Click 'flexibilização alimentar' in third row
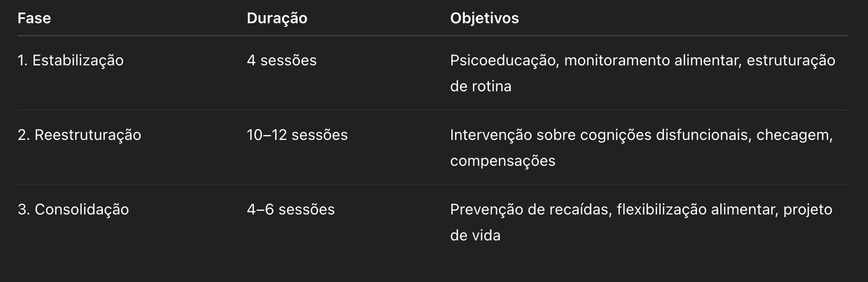Image resolution: width=868 pixels, height=282 pixels. (696, 209)
